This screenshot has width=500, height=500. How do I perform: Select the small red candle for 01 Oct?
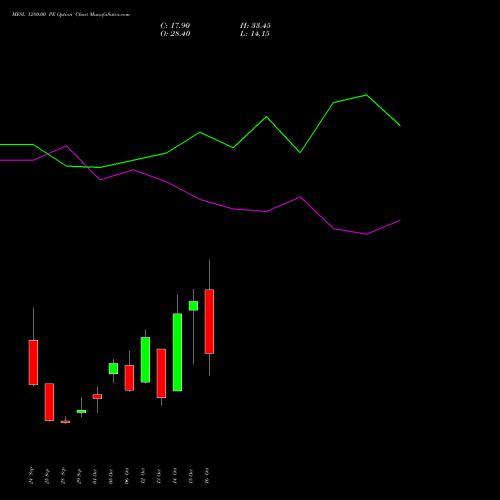pos(97,396)
